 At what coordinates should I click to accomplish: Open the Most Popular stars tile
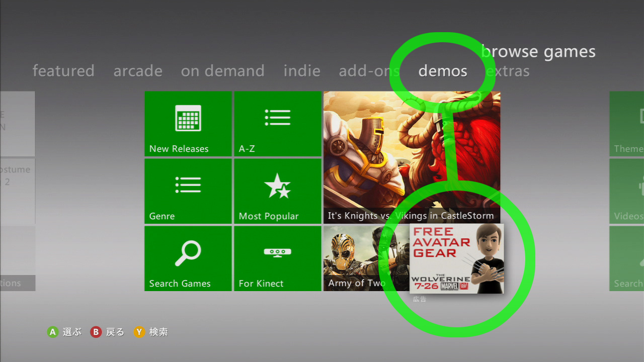pyautogui.click(x=278, y=191)
